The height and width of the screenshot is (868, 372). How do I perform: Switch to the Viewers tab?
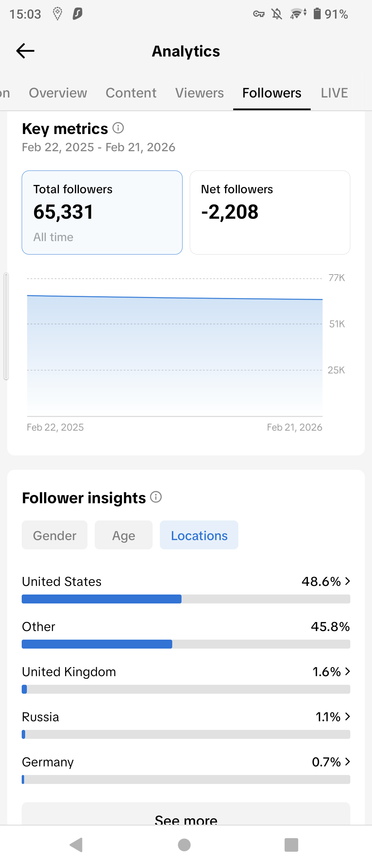[199, 93]
